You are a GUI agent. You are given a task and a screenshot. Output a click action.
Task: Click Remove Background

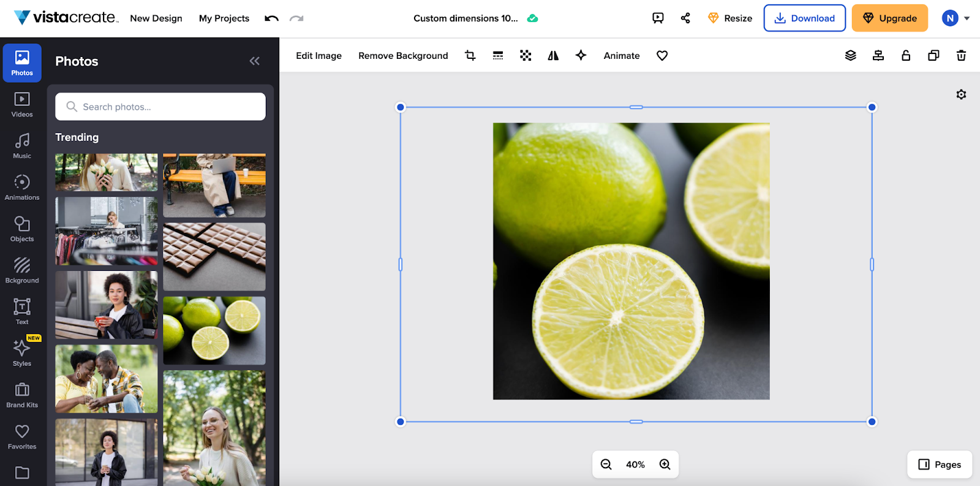[x=403, y=56]
